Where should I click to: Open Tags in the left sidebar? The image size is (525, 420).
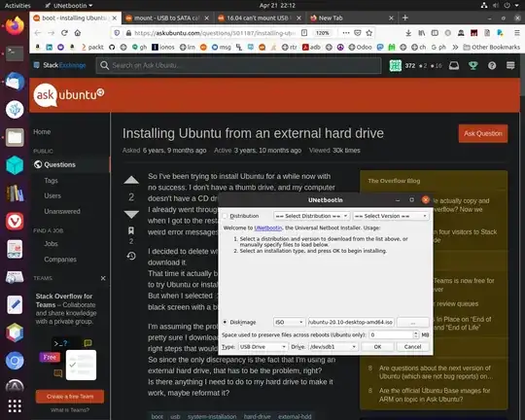coord(51,181)
